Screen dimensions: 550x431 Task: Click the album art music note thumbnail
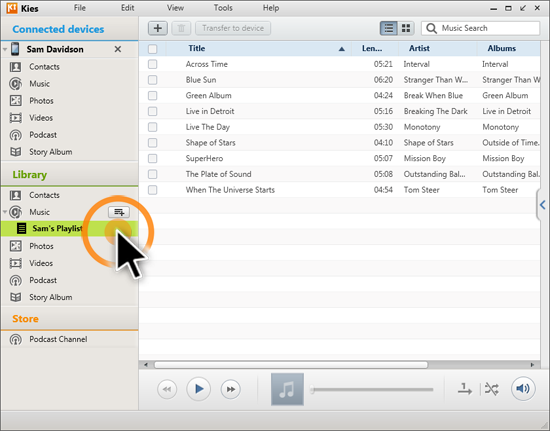(x=287, y=389)
